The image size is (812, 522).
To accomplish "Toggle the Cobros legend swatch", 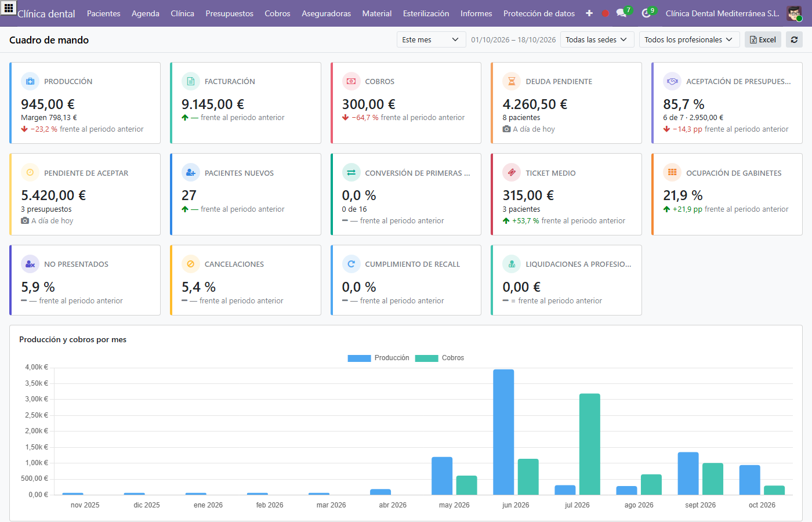I will click(x=426, y=358).
